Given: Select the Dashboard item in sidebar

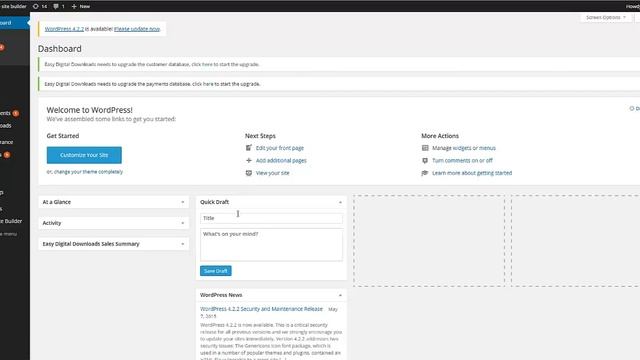Looking at the screenshot, I should [14, 23].
